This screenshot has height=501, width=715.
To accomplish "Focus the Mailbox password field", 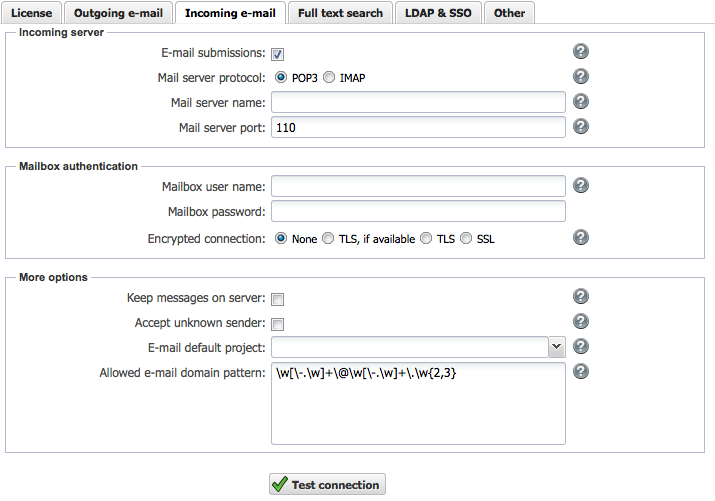I will pos(418,211).
